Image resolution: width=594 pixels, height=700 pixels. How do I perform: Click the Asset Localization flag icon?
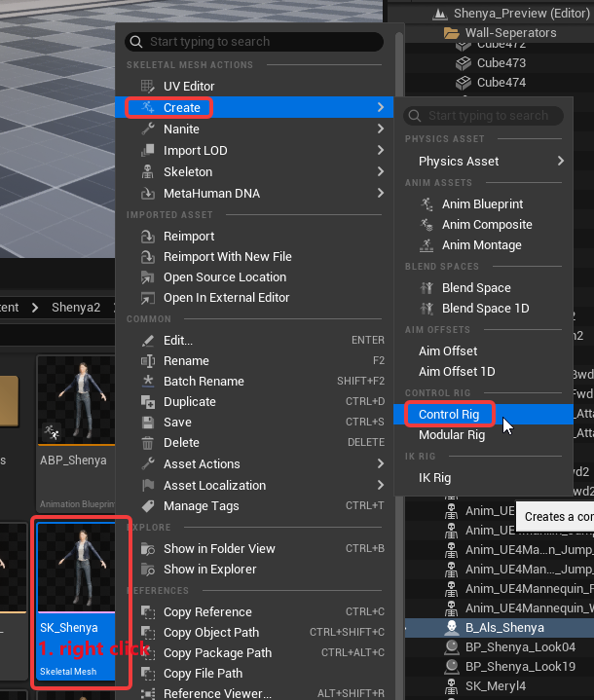click(x=147, y=485)
